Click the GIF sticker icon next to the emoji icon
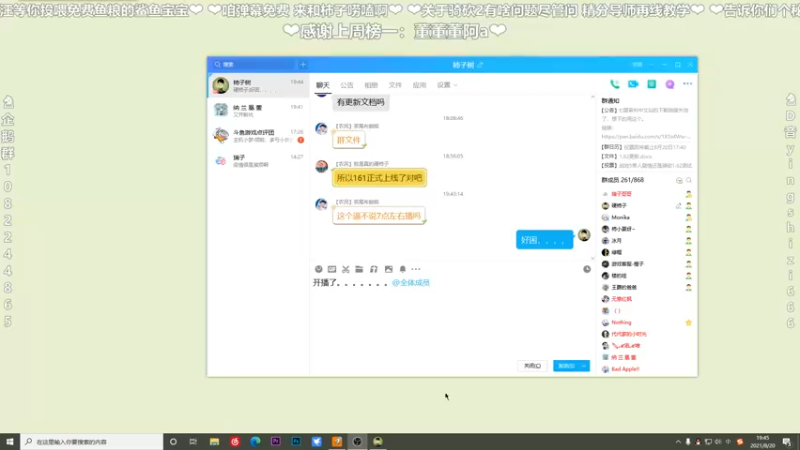This screenshot has width=800, height=450. (332, 269)
